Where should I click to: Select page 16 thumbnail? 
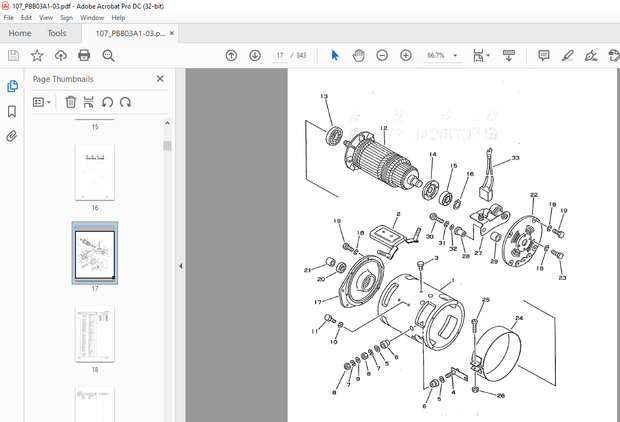(x=95, y=172)
